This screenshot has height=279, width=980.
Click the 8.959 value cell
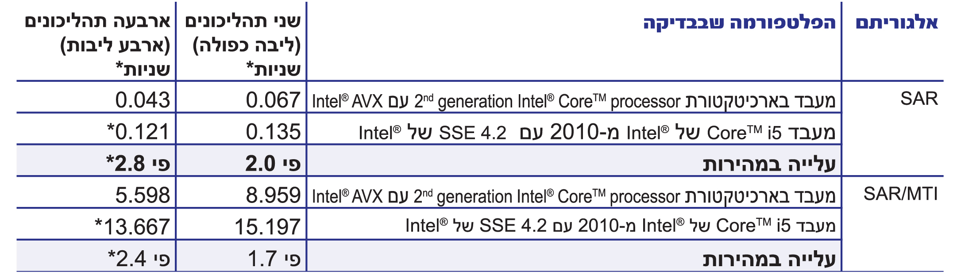[x=273, y=195]
